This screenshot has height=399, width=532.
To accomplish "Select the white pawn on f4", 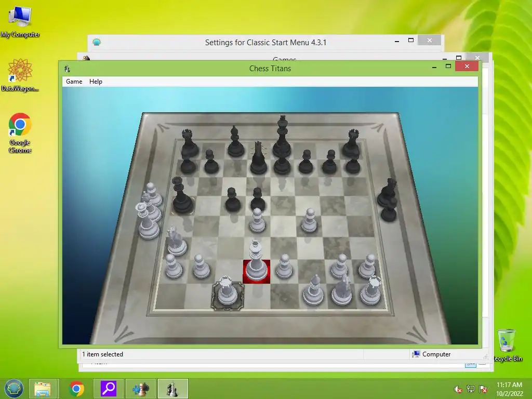I will [309, 220].
